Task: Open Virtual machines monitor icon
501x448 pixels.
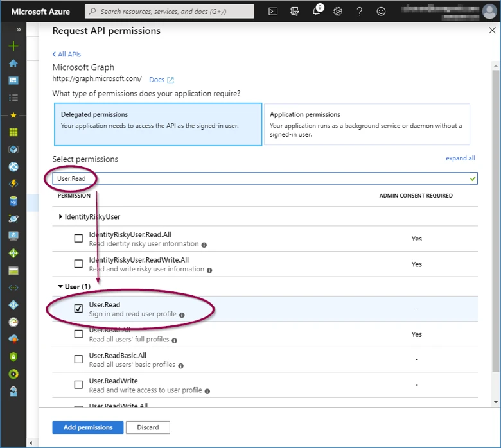Action: tap(13, 236)
